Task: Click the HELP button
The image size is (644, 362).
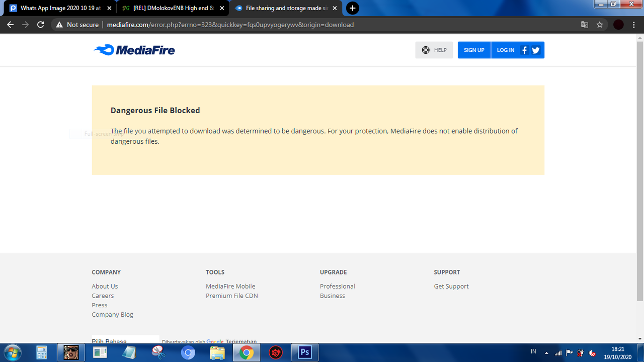Action: tap(434, 50)
